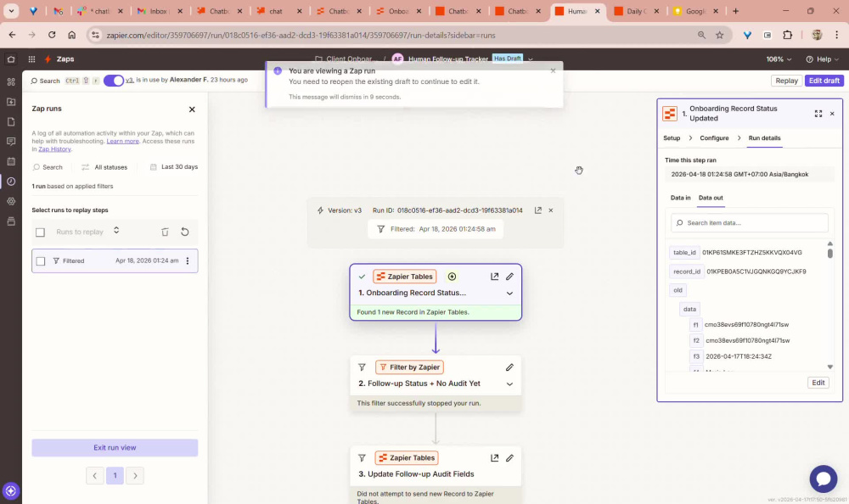
Task: Click the Zaps label in the top bar
Action: 65,59
